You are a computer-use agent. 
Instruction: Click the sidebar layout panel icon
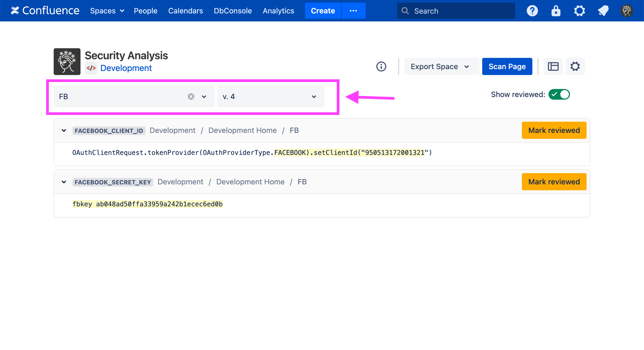[553, 66]
